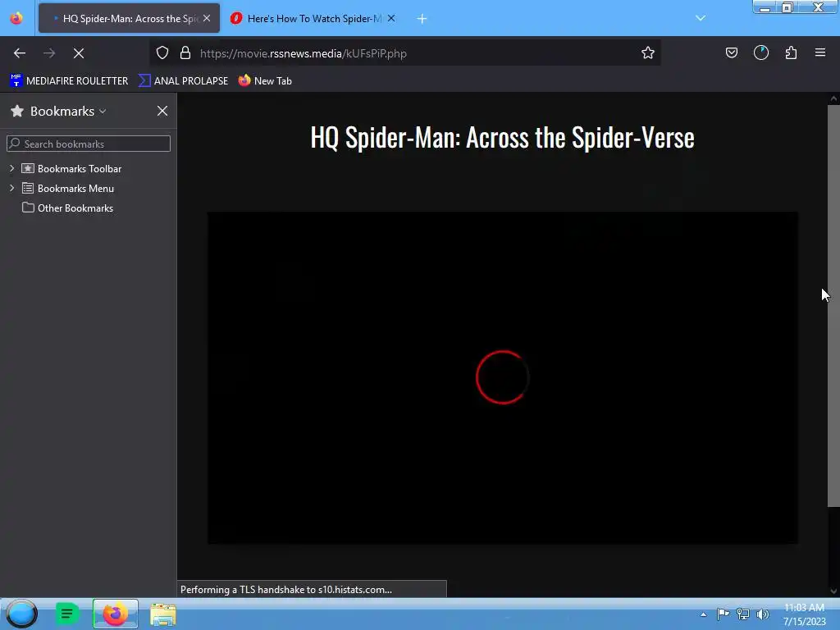Open File Explorer from taskbar

tap(163, 614)
